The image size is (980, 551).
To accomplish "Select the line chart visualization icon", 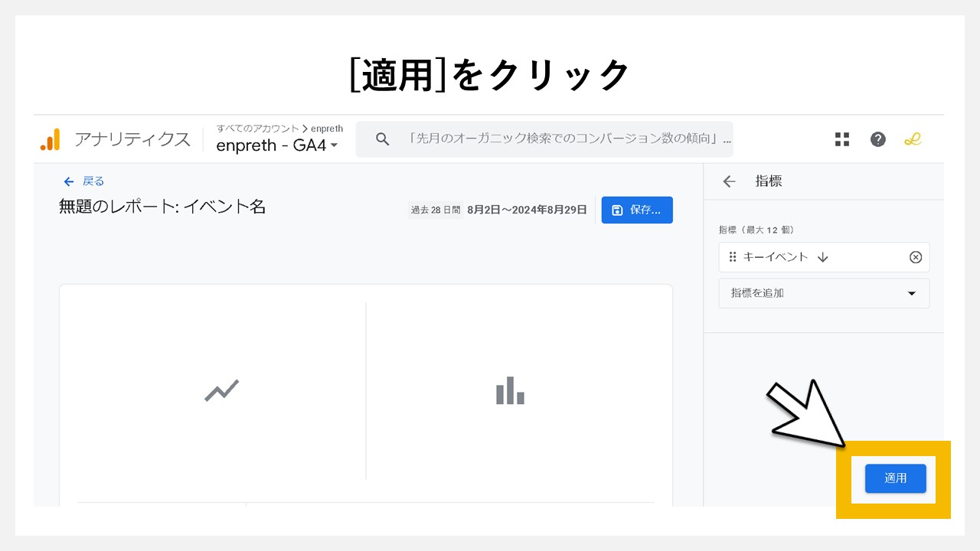I will coord(220,390).
